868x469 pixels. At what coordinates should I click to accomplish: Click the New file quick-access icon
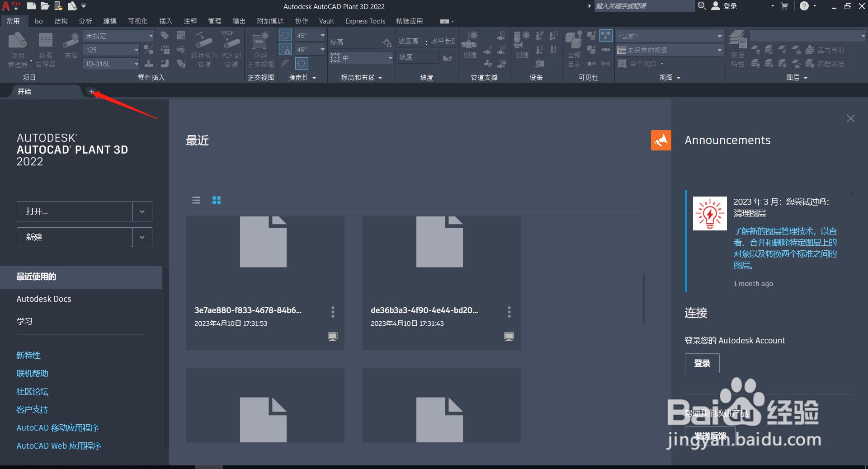31,6
